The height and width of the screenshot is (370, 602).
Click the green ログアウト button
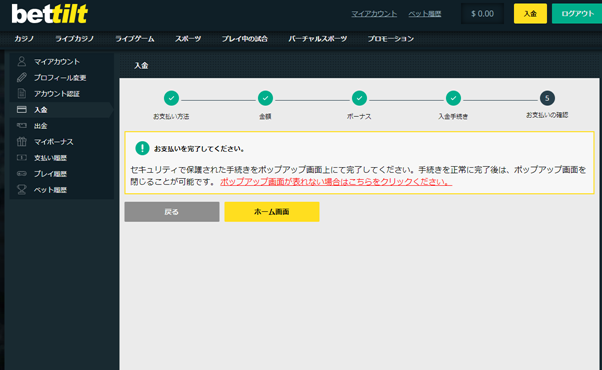[x=577, y=14]
